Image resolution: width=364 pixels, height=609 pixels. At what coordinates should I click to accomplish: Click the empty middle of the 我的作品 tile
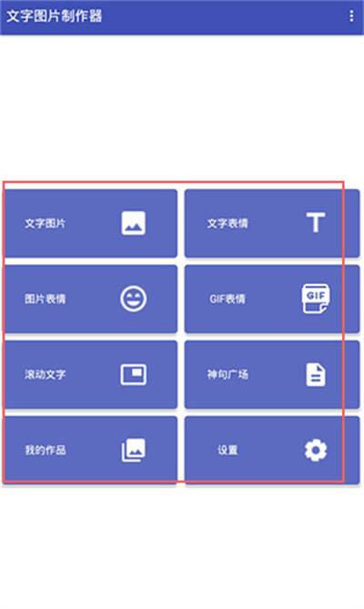point(93,450)
